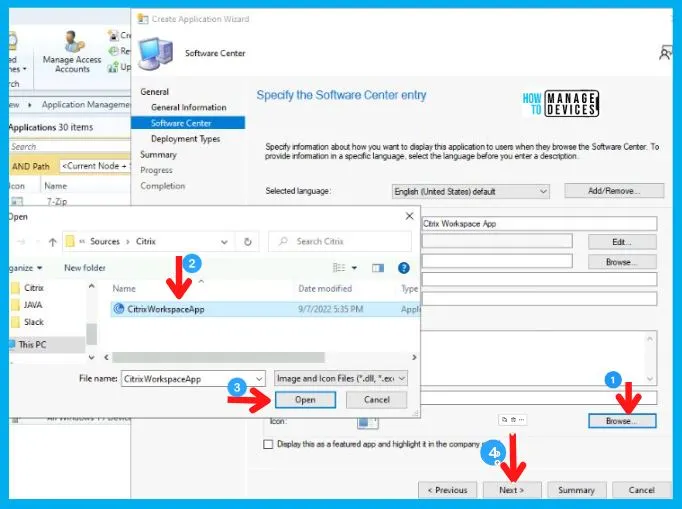Open the view options icon in Open dialog

[339, 268]
